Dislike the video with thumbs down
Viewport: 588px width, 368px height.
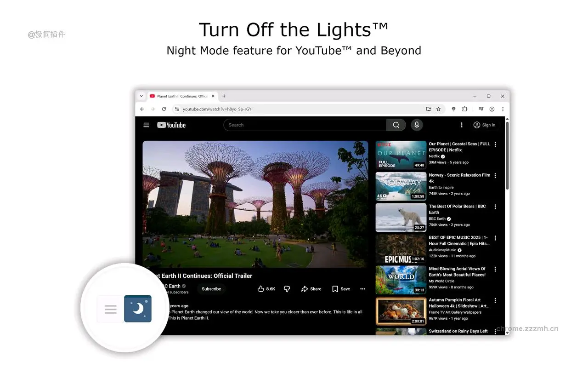287,289
